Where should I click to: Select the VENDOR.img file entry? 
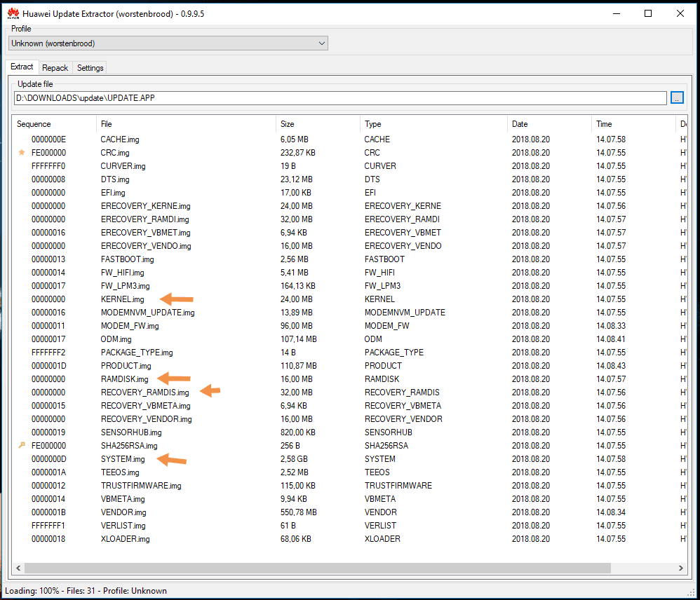pos(123,512)
